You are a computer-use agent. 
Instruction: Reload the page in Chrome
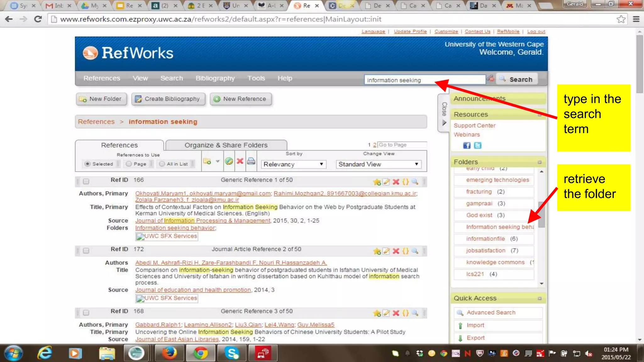tap(38, 19)
